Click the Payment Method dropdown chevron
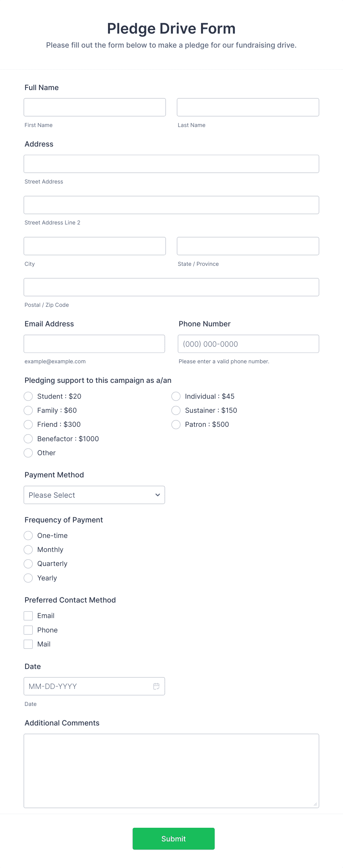The height and width of the screenshot is (868, 343). (x=157, y=495)
